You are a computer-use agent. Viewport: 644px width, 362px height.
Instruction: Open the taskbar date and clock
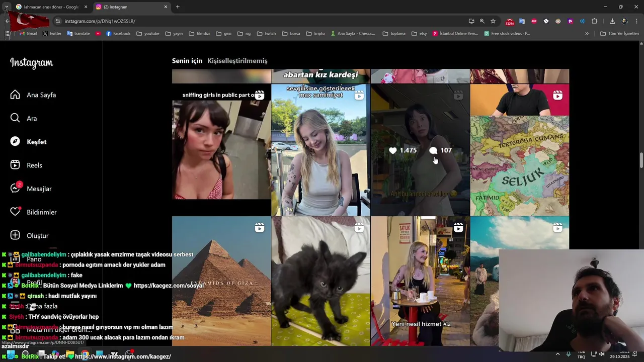tap(620, 354)
